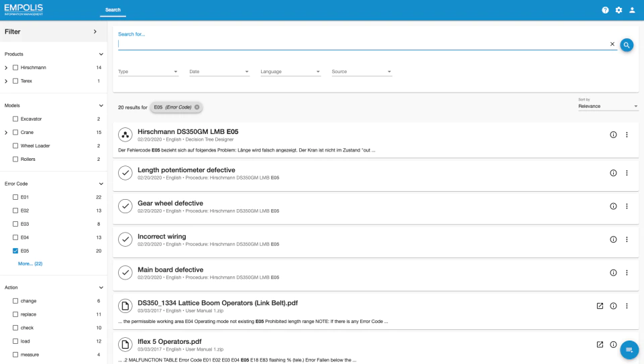
Task: Check the replace action filter
Action: 15,314
